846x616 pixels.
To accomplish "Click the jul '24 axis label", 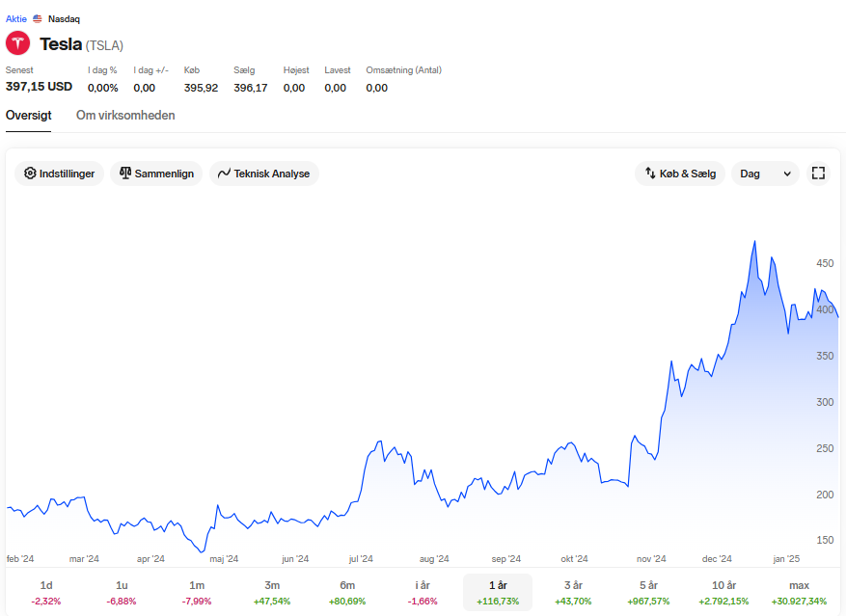I will point(361,559).
